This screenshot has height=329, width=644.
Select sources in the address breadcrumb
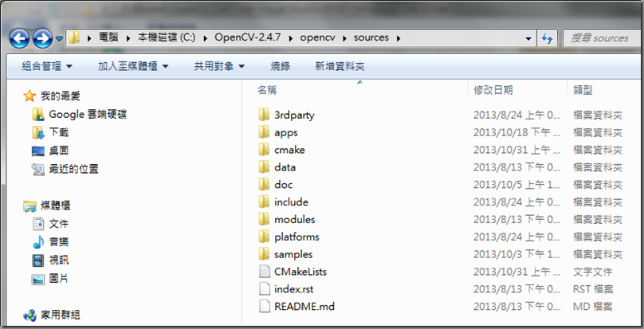[x=371, y=37]
